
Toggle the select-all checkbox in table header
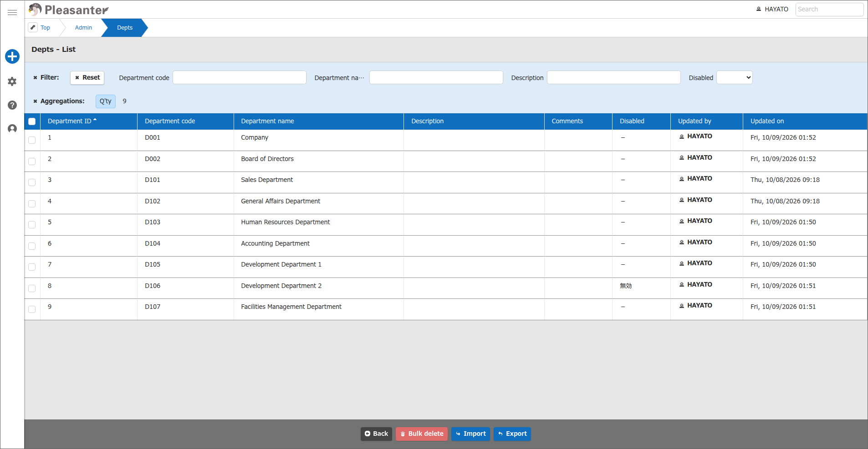[32, 121]
